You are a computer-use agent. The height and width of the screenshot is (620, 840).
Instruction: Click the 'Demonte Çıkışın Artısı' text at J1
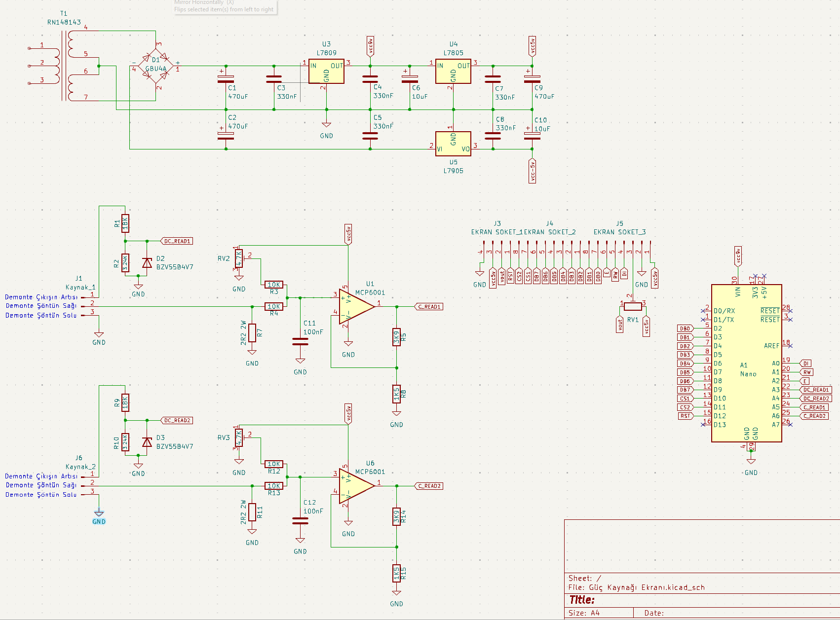[x=41, y=297]
